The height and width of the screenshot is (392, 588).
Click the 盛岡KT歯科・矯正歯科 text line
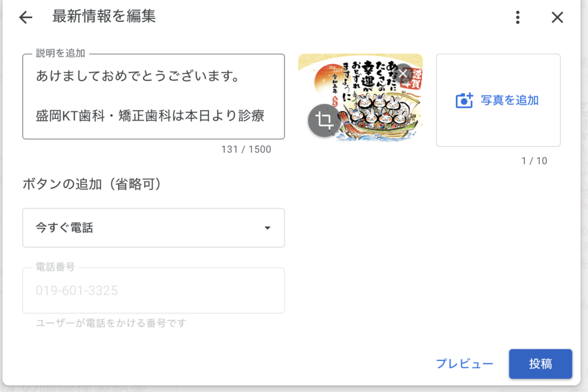(x=149, y=116)
